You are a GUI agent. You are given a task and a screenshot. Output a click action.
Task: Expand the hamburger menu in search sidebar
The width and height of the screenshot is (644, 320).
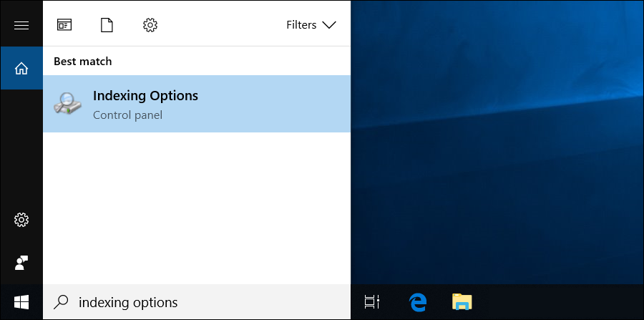click(x=21, y=25)
